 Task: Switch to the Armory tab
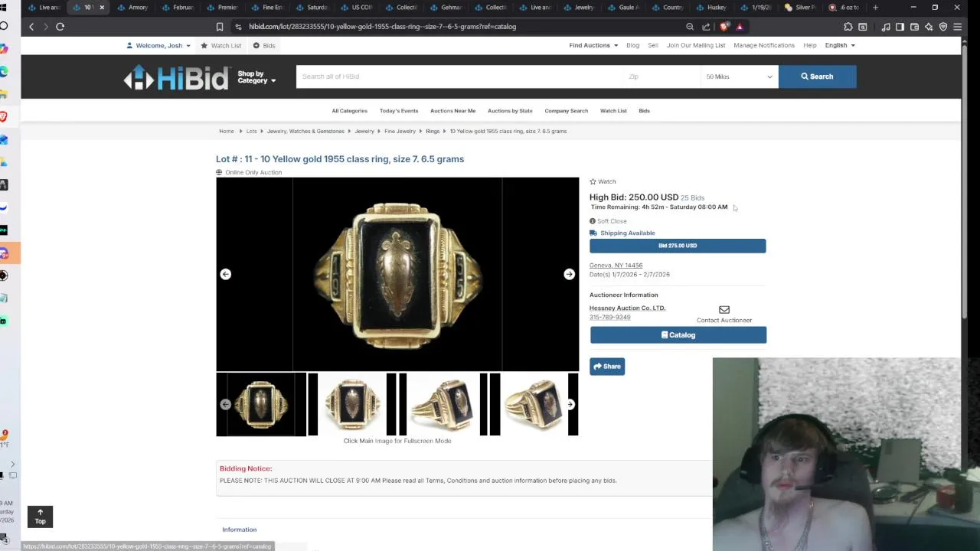pyautogui.click(x=133, y=8)
